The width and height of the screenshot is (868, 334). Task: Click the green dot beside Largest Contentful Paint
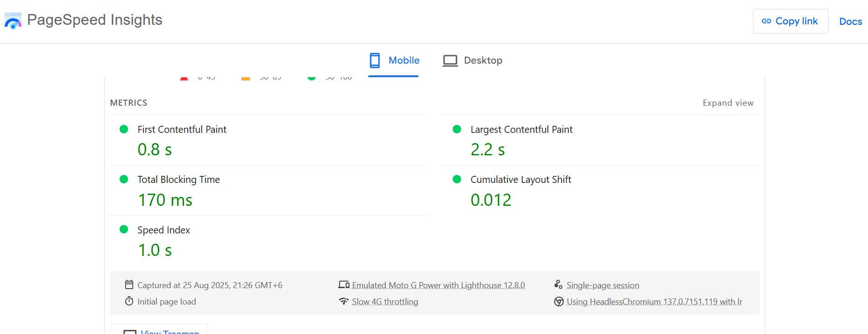(457, 129)
